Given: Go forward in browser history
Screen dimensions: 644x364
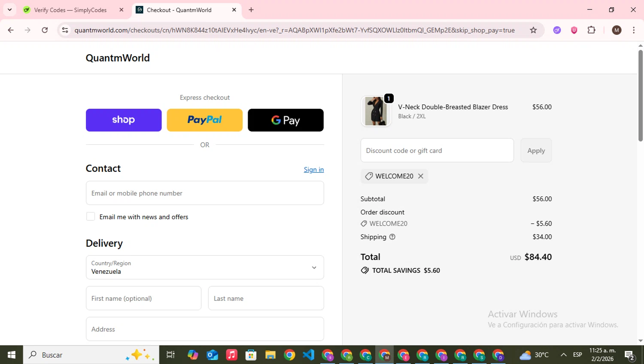Looking at the screenshot, I should point(27,30).
